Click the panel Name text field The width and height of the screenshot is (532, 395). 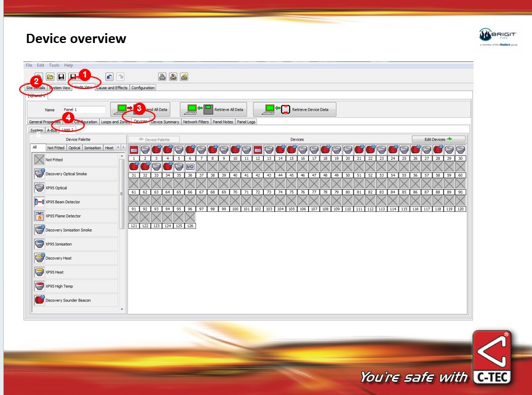(84, 109)
